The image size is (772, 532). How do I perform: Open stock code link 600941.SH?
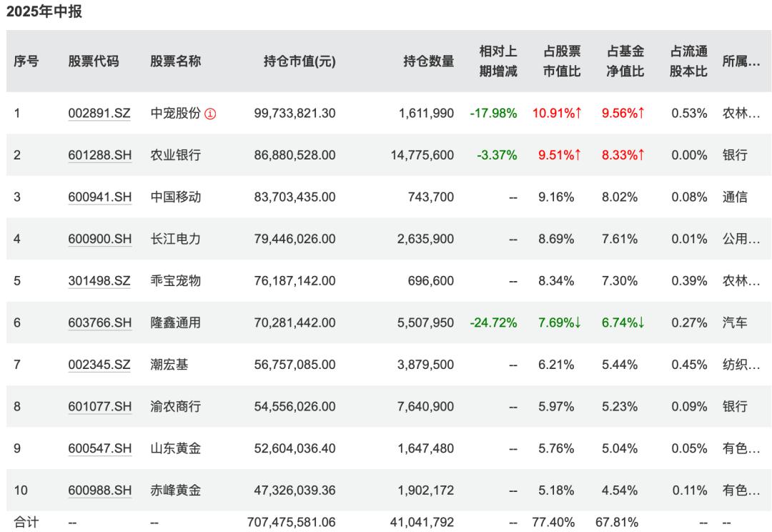pos(100,197)
